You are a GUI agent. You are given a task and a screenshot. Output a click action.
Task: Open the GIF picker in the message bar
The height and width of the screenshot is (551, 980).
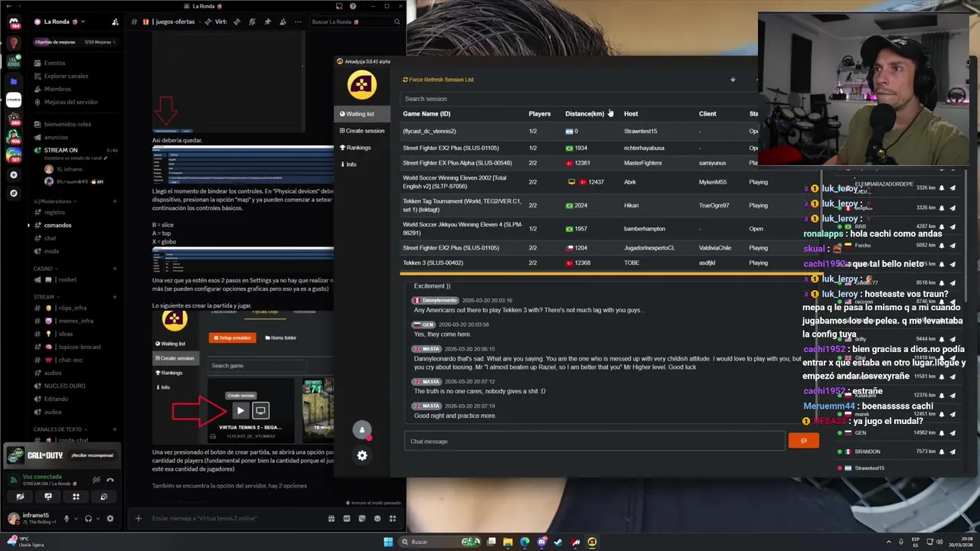tap(347, 518)
